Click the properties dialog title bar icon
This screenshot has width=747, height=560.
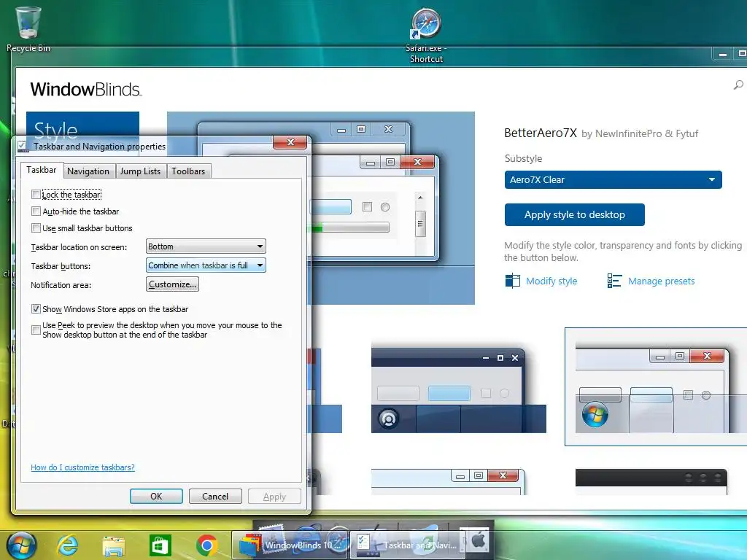tap(22, 146)
